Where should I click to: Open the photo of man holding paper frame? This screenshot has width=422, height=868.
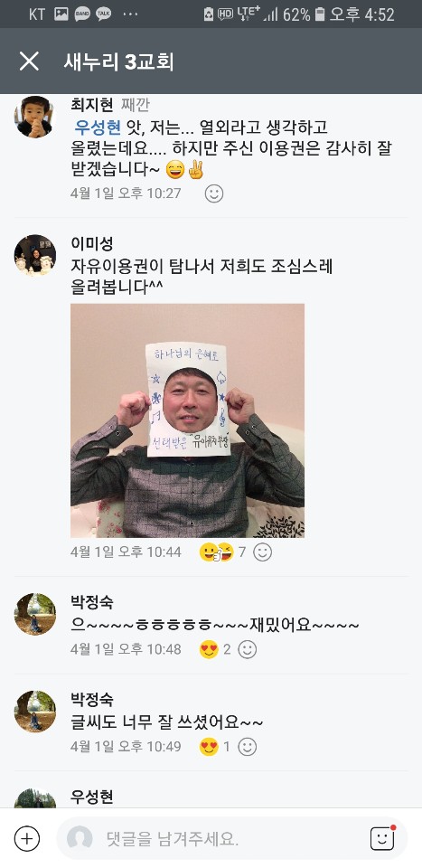click(187, 420)
